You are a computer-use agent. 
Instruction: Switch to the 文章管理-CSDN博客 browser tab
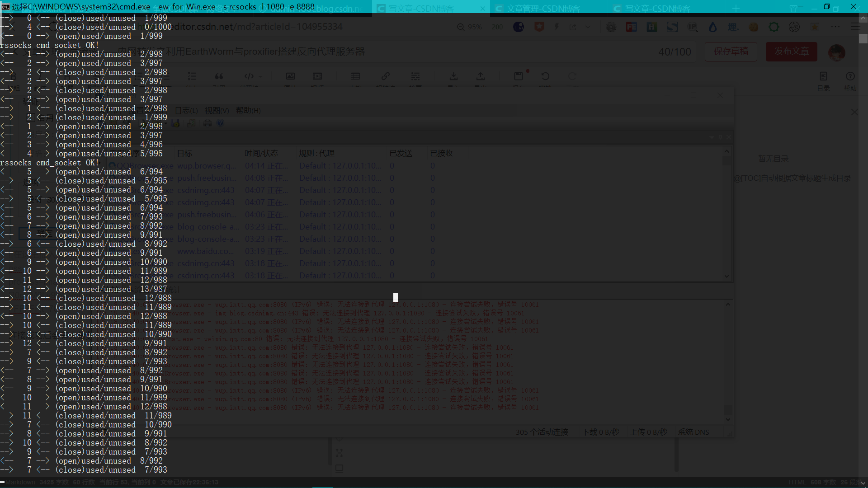pyautogui.click(x=542, y=9)
